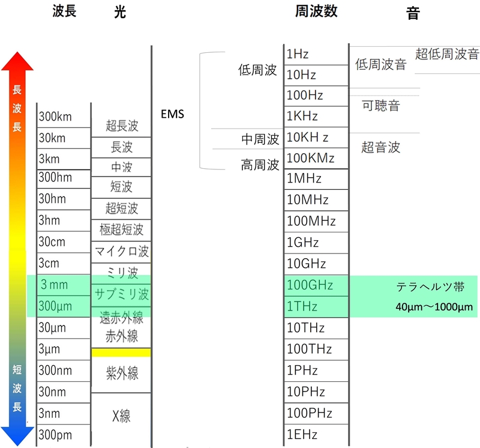480x448 pixels.
Task: Select the 40μm～1000μm range text
Action: point(434,307)
